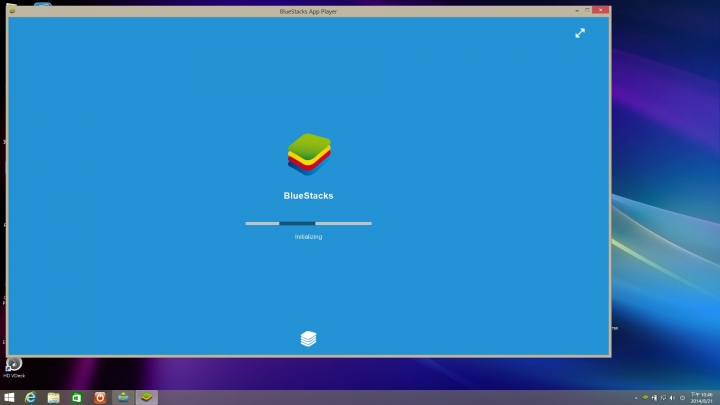This screenshot has width=720, height=405.
Task: Open the volume speaker tray icon
Action: click(672, 398)
